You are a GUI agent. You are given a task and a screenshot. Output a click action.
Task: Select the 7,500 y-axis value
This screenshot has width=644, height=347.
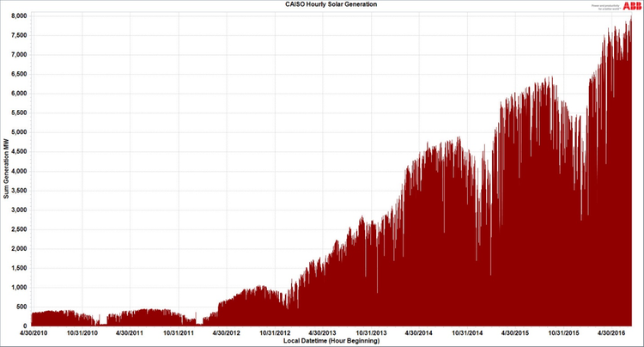pyautogui.click(x=19, y=35)
